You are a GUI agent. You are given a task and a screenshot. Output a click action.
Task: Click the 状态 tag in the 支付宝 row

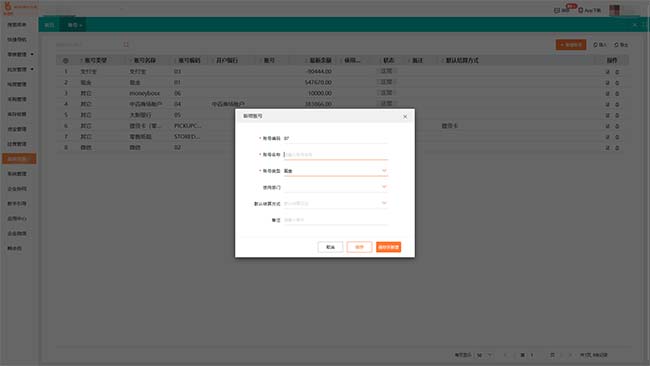click(x=386, y=71)
